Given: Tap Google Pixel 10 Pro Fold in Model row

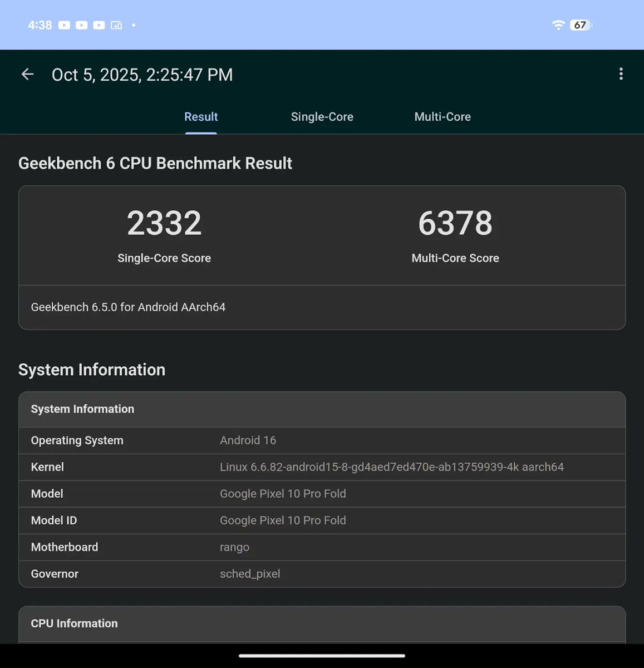Looking at the screenshot, I should 283,494.
